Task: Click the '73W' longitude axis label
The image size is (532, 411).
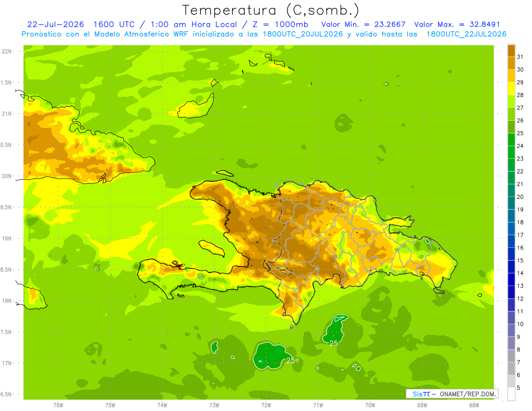Action: [214, 405]
